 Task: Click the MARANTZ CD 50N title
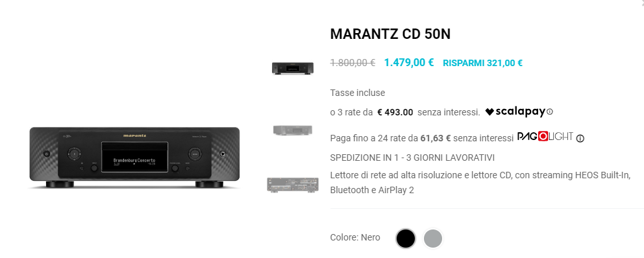pos(390,34)
